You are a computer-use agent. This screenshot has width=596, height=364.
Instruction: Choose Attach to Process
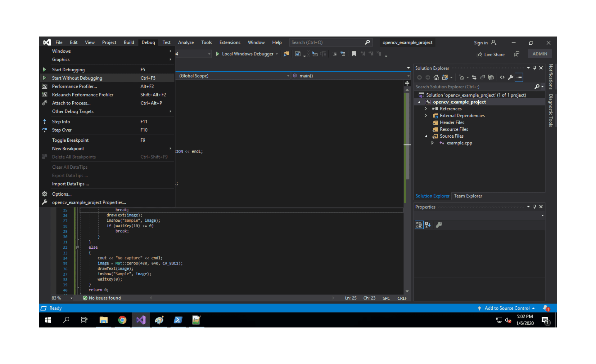point(107,103)
